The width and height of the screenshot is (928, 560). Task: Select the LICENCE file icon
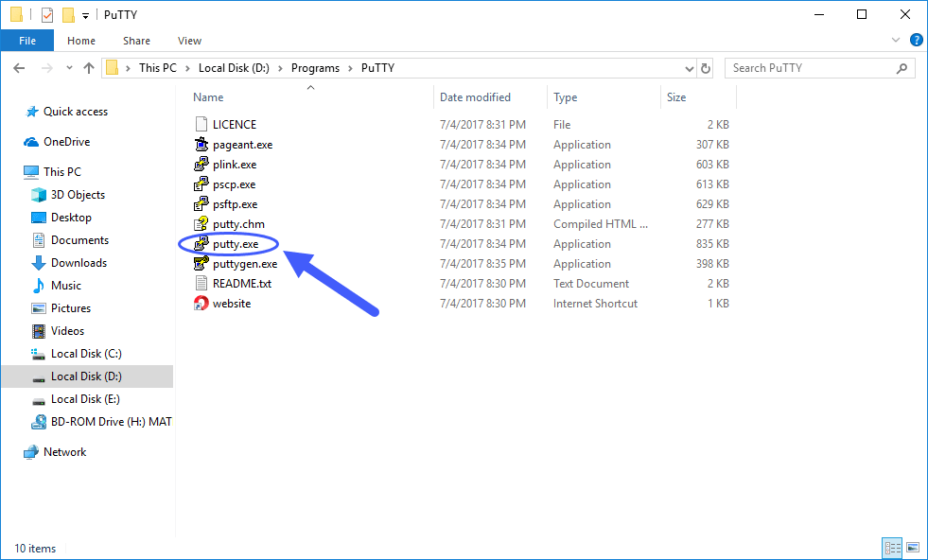[201, 124]
